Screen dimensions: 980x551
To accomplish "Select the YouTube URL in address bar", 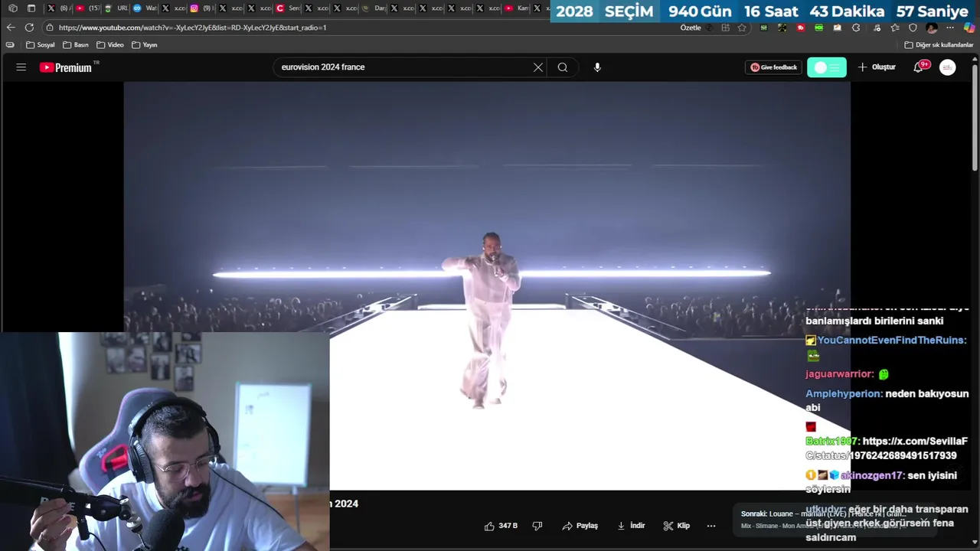I will click(192, 28).
